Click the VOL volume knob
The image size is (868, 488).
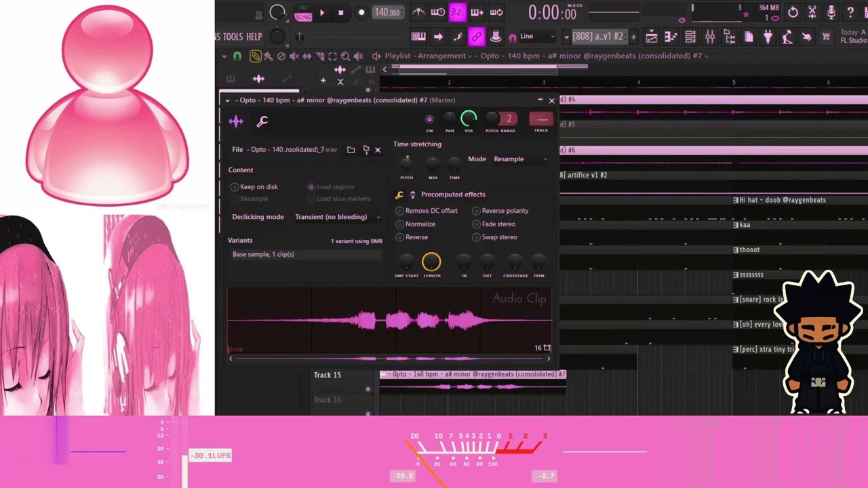click(x=469, y=119)
